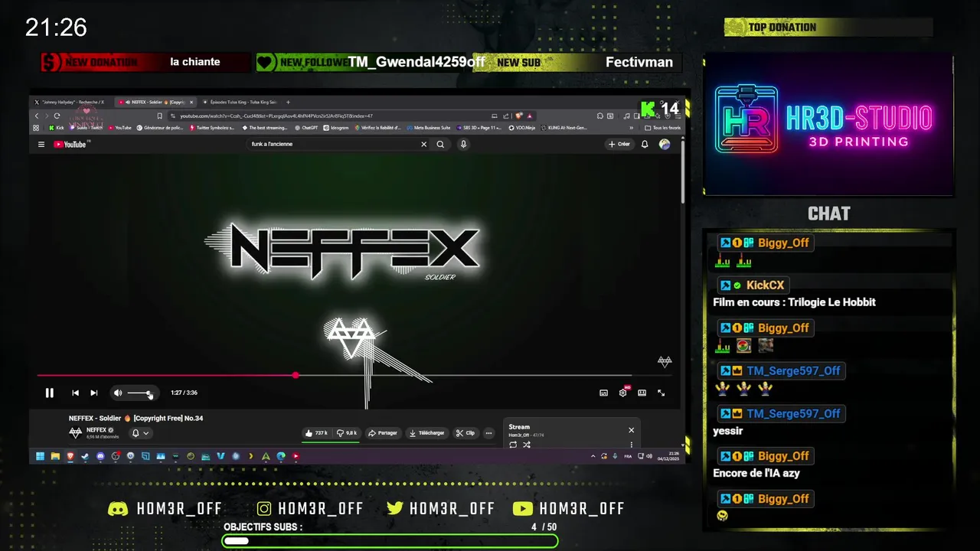Open Tous les favoris bookmarks folder
This screenshot has width=980, height=551.
tap(663, 128)
